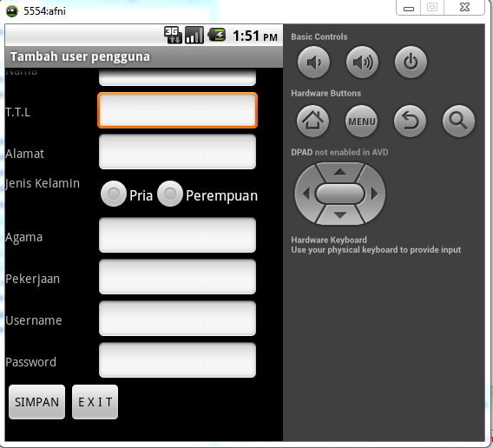Image resolution: width=493 pixels, height=448 pixels.
Task: Click the volume up emulator button
Action: tap(362, 63)
